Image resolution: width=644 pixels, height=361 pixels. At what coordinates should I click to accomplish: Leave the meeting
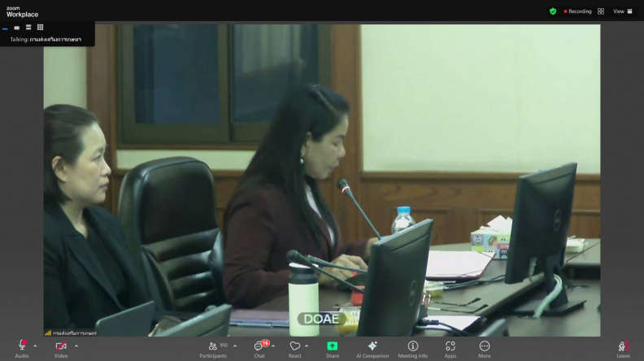[x=623, y=349]
